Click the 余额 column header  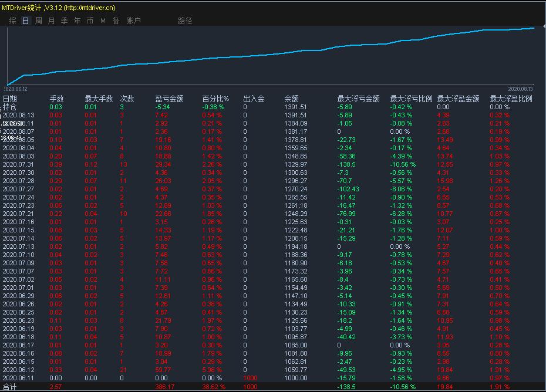(291, 99)
